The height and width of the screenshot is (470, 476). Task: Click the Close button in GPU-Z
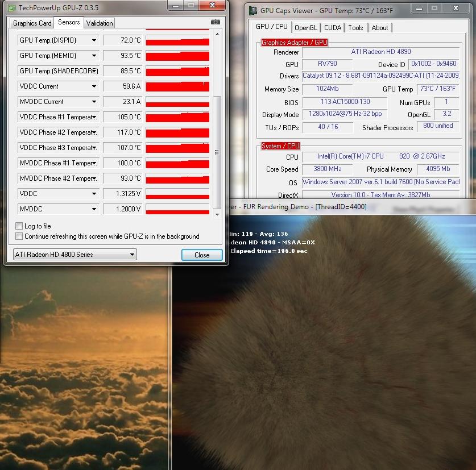click(x=202, y=255)
